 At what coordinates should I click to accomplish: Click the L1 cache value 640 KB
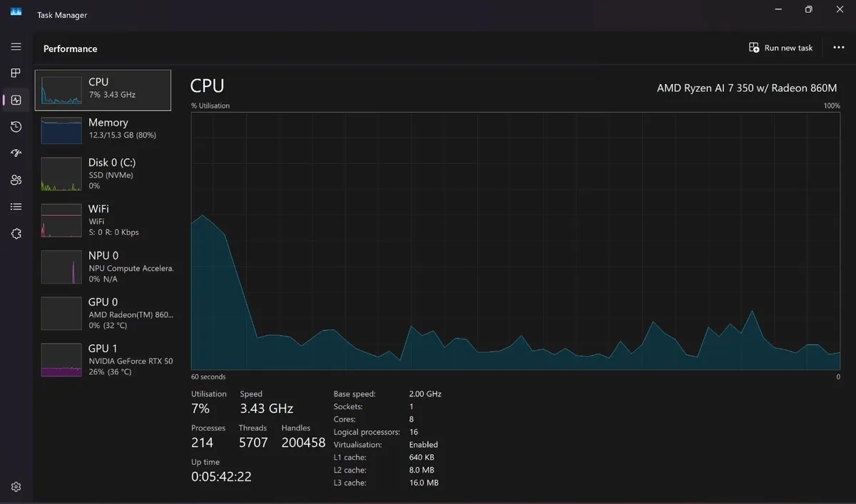(422, 458)
